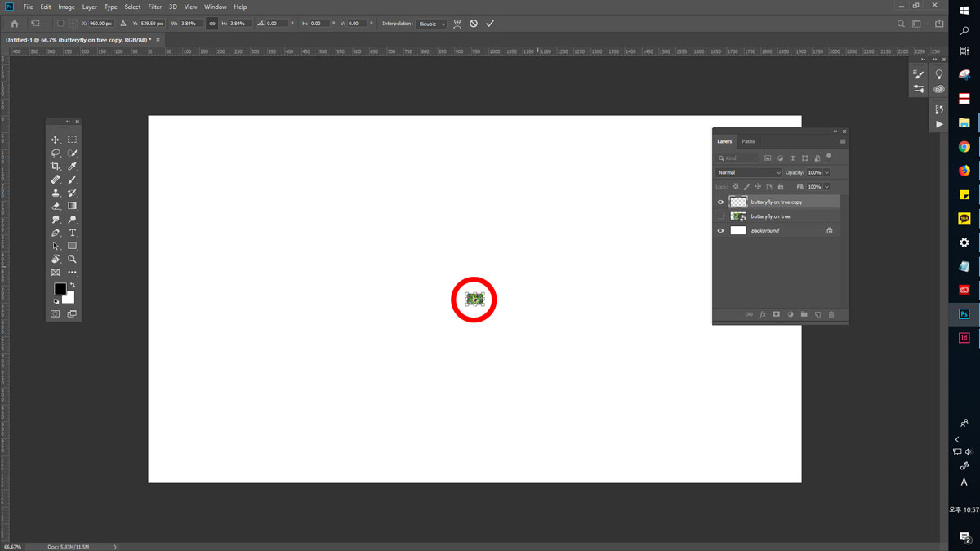The image size is (980, 551).
Task: Select the Lasso tool
Action: [x=56, y=153]
